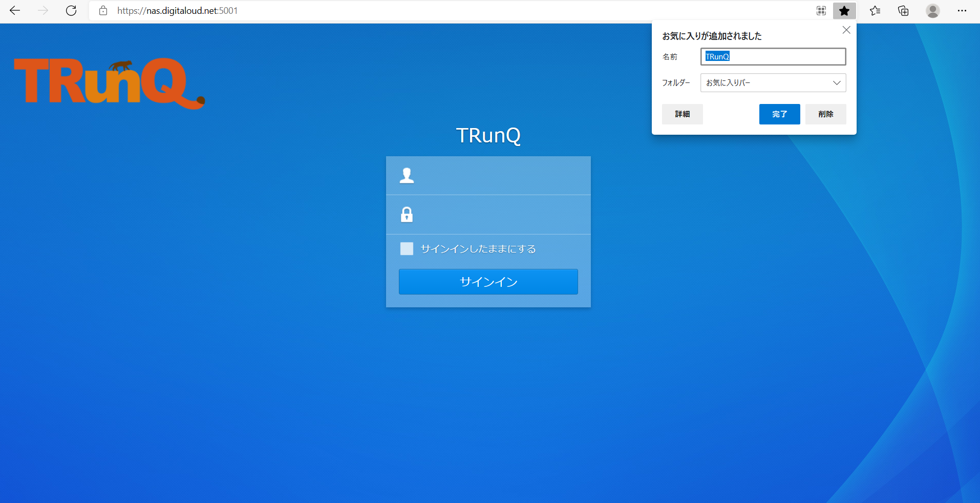View site info via the lock icon
The height and width of the screenshot is (503, 980).
103,11
